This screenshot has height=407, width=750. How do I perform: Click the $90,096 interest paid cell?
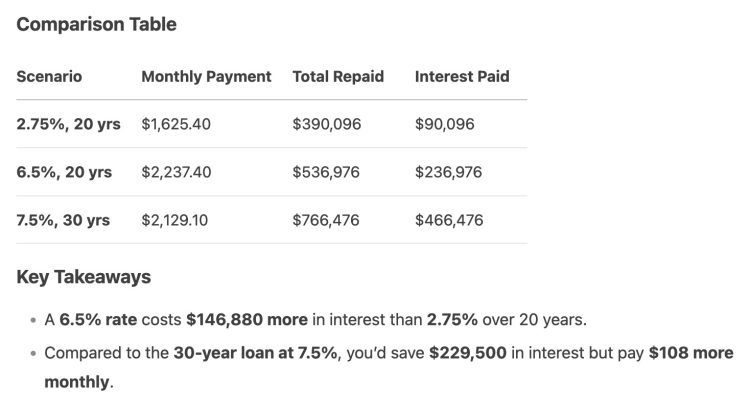(x=445, y=124)
